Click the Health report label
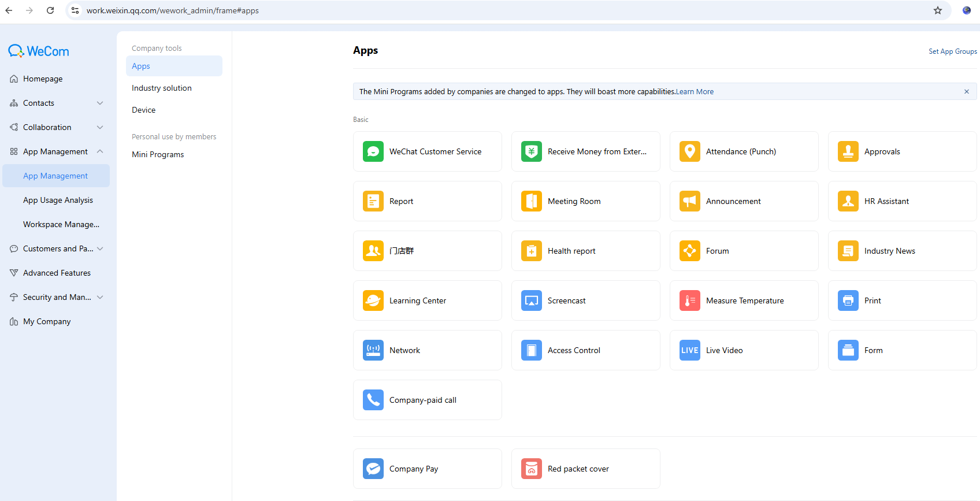This screenshot has width=980, height=501. coord(571,251)
